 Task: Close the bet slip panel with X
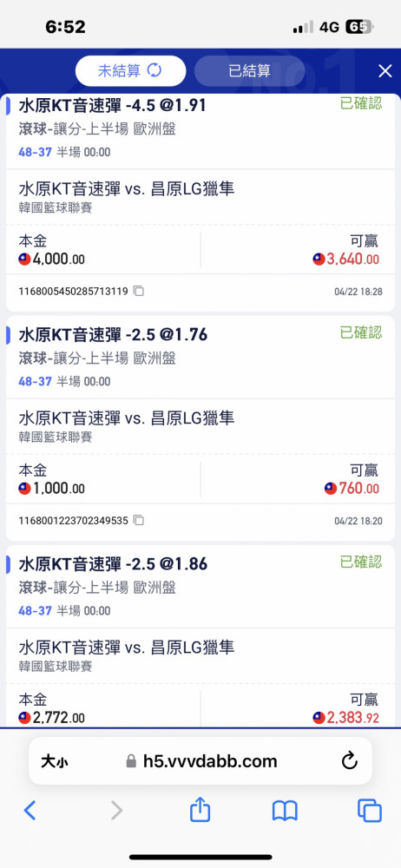tap(385, 71)
